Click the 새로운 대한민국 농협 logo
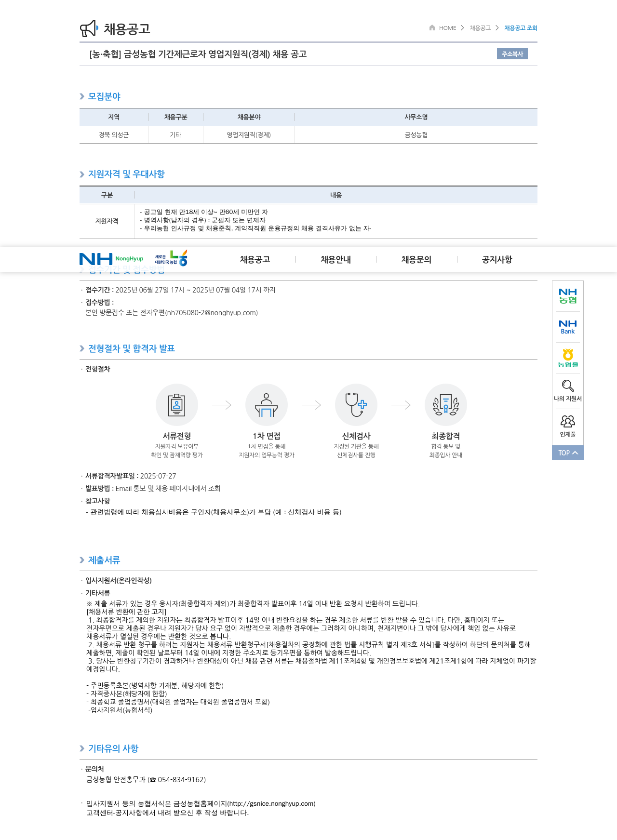Screen dimensions: 617x840 tap(171, 258)
